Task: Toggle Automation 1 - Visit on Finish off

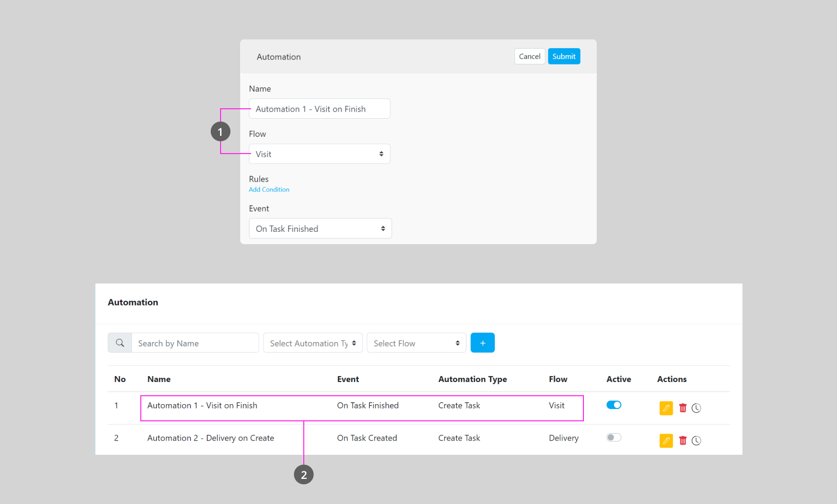Action: (613, 405)
